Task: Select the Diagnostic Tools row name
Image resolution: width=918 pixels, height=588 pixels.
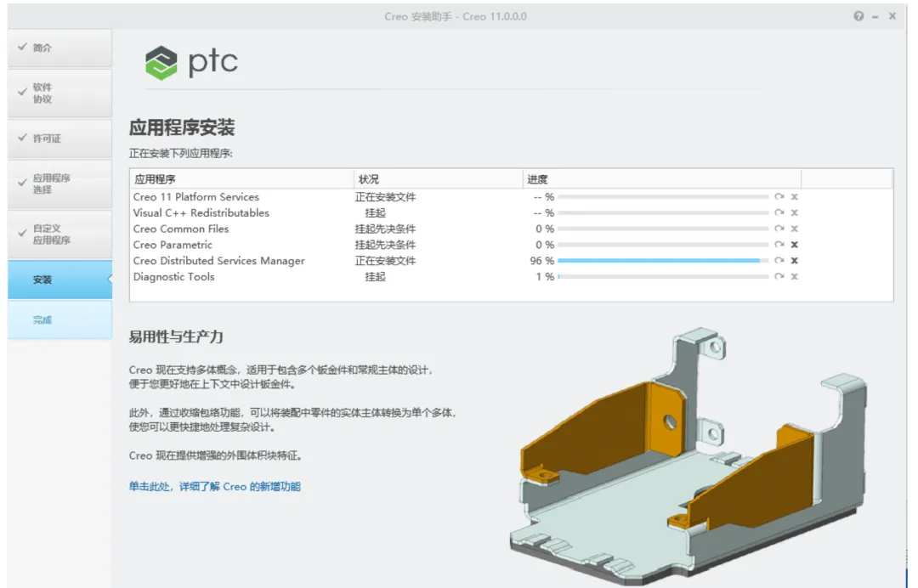Action: (x=174, y=277)
